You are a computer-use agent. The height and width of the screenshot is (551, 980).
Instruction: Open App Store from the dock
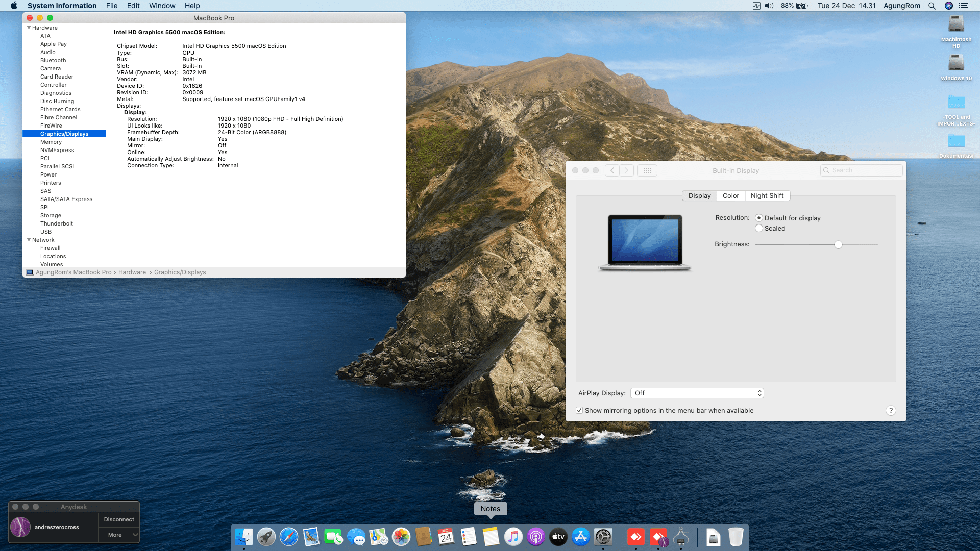[581, 537]
